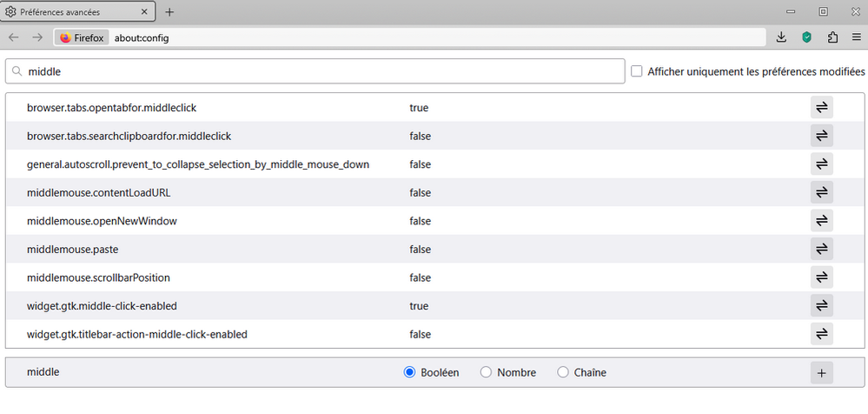868x414 pixels.
Task: Click toggle icon for middlemouse.openNewWindow
Action: (x=821, y=221)
